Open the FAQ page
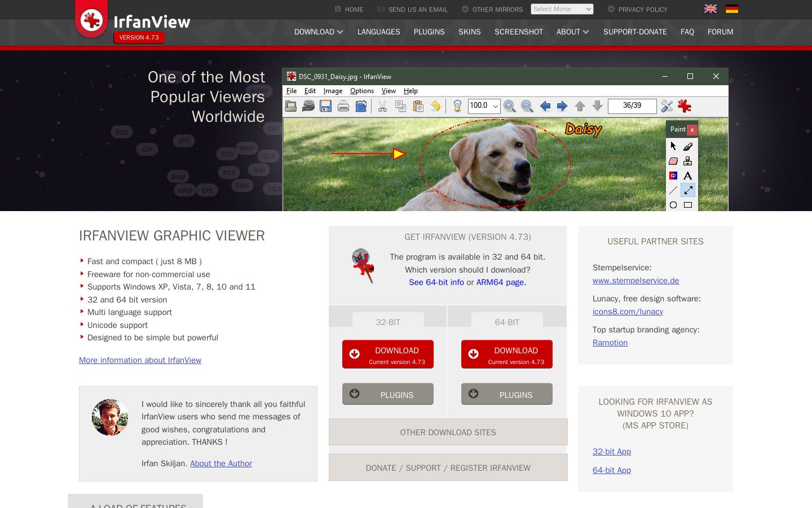Viewport: 812px width, 508px height. click(x=687, y=32)
